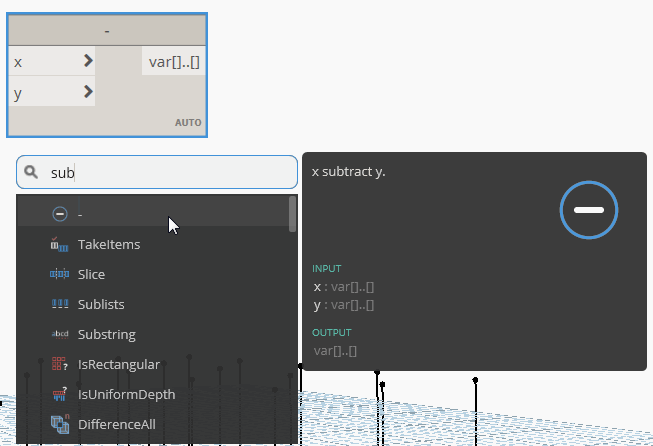Click the IsUniformDepth node icon
Screen dimensions: 653x446
click(59, 394)
